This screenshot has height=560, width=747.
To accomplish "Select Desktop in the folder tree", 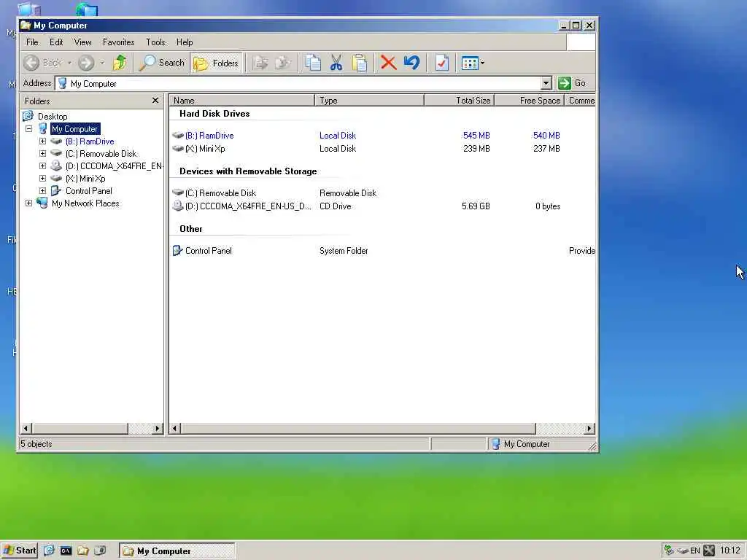I will click(53, 117).
